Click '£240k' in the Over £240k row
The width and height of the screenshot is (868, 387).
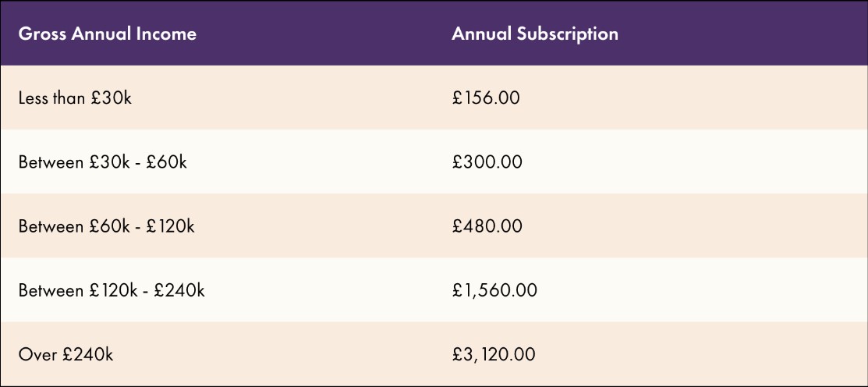[87, 354]
